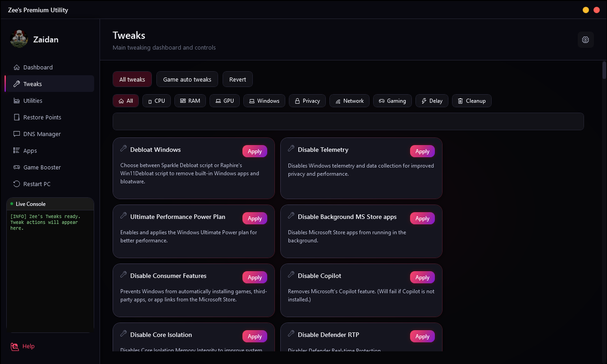The image size is (607, 364).
Task: Click the yellow minimize window button
Action: coord(586,10)
